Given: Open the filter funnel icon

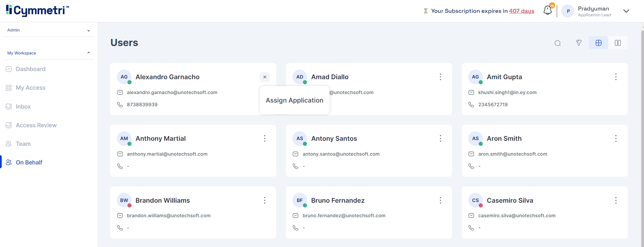Looking at the screenshot, I should pyautogui.click(x=579, y=43).
